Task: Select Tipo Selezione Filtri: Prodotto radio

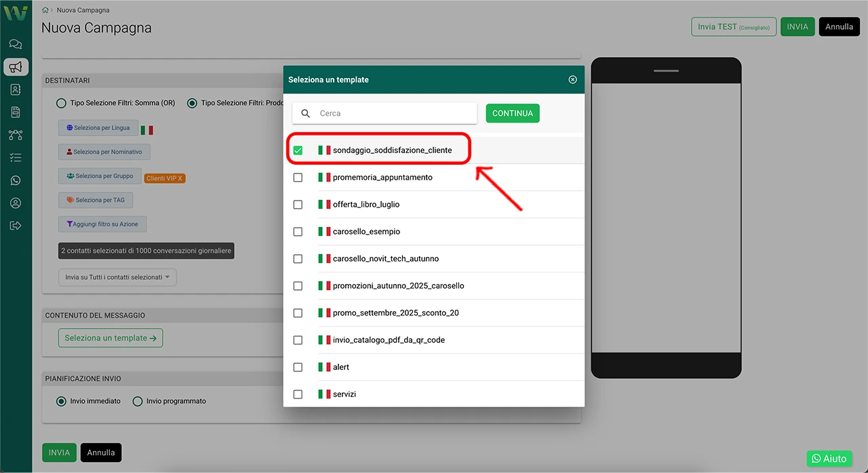Action: tap(192, 103)
